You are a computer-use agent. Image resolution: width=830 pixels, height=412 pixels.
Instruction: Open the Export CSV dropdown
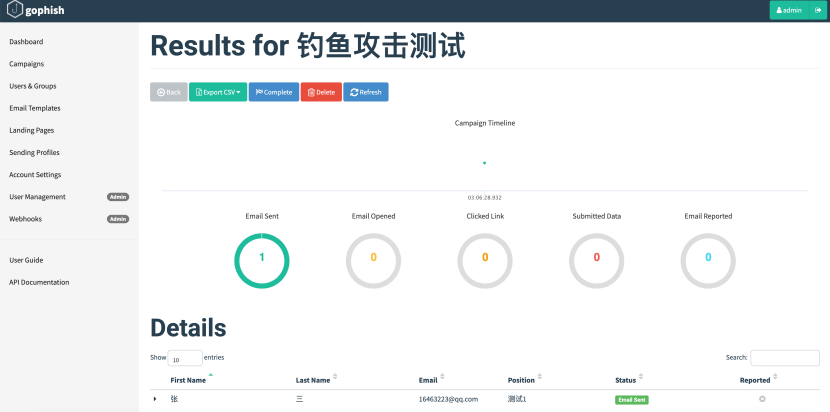point(217,92)
